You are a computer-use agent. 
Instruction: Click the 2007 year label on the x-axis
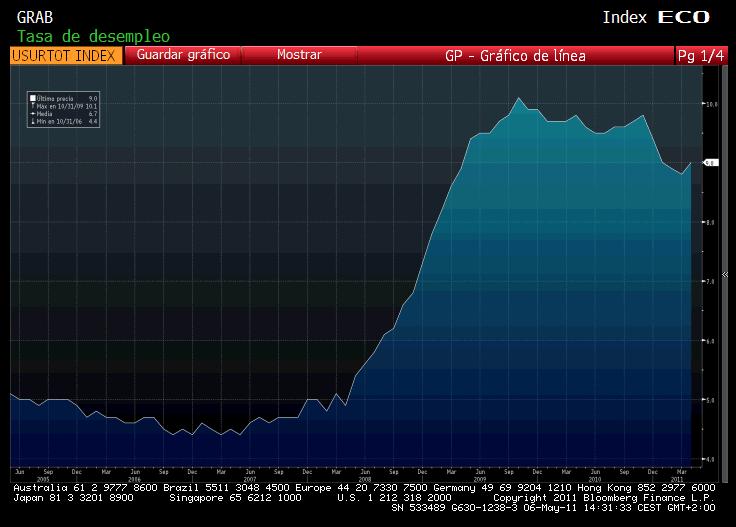[250, 479]
